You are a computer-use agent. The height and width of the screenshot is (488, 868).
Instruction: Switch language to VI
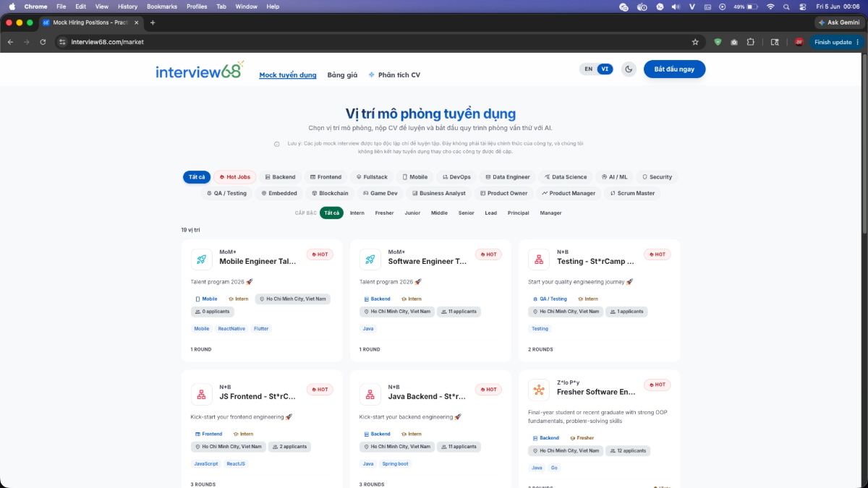[x=605, y=69]
